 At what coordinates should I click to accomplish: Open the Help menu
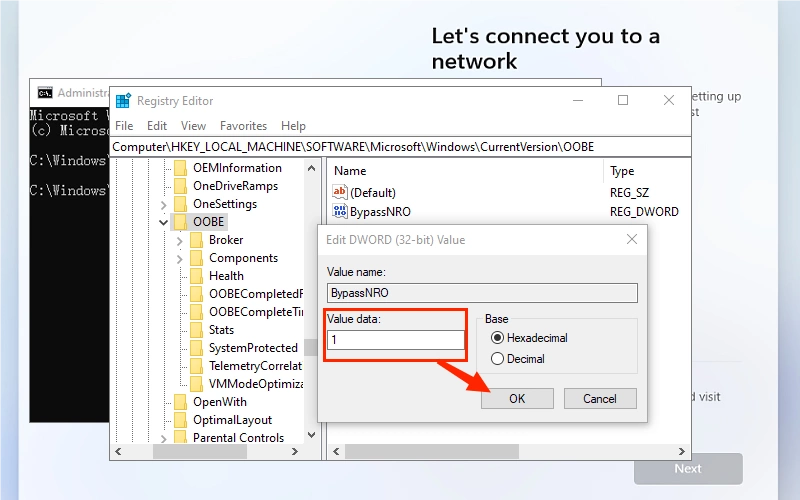point(293,126)
